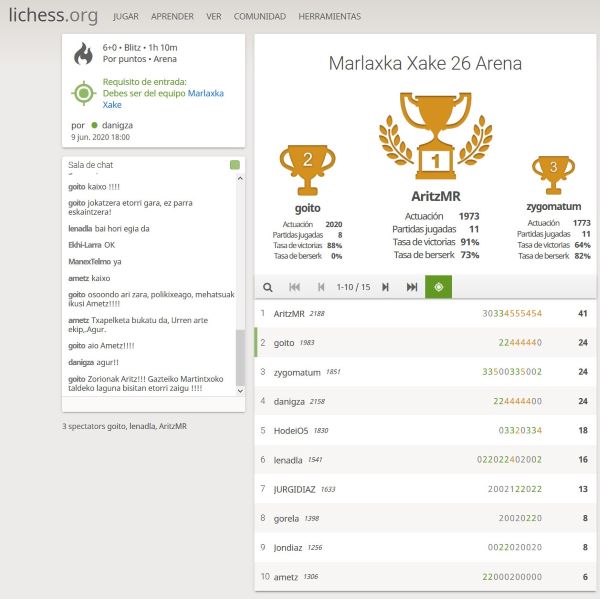
Task: Open the APRENDER dropdown menu
Action: 172,17
